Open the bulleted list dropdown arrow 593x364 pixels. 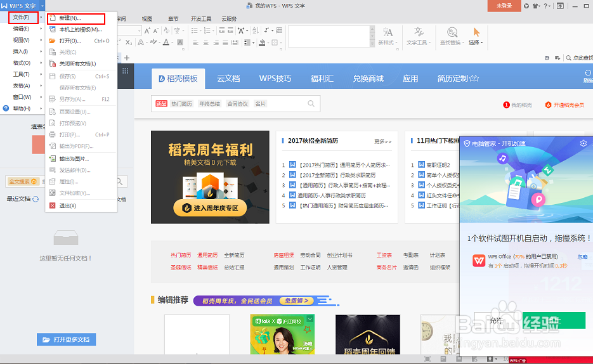[x=200, y=30]
